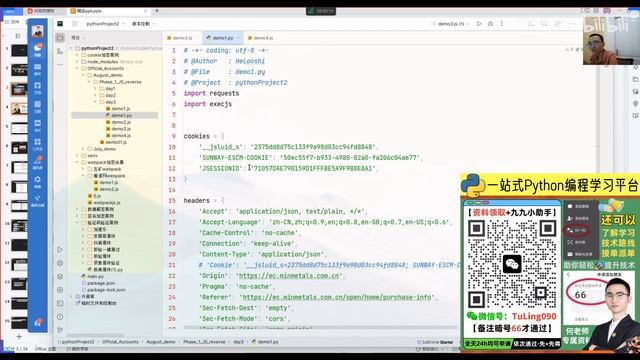The image size is (640, 360).
Task: Open the https://ec.minmetals.com.cn Origin link
Action: pyautogui.click(x=288, y=276)
